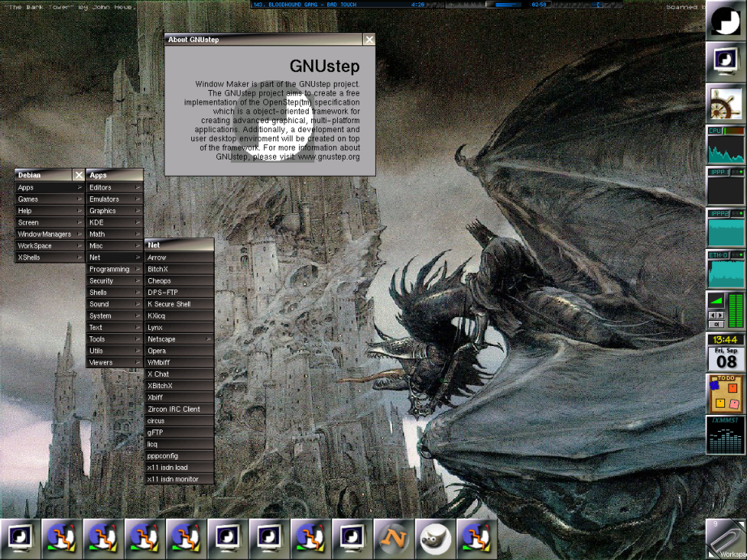Click the IPPP1 network monitor dockapp
Image resolution: width=747 pixels, height=560 pixels.
[726, 186]
